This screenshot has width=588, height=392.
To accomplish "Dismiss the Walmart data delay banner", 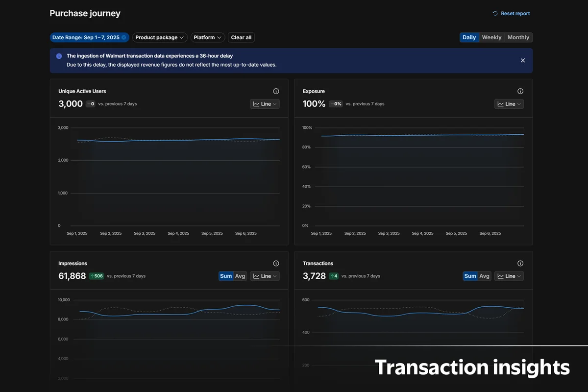I will point(522,60).
